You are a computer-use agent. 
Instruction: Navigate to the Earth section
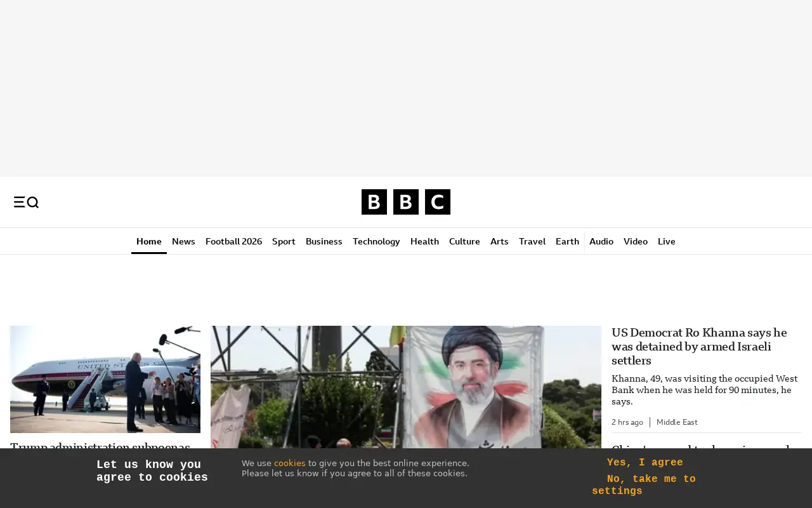[567, 241]
